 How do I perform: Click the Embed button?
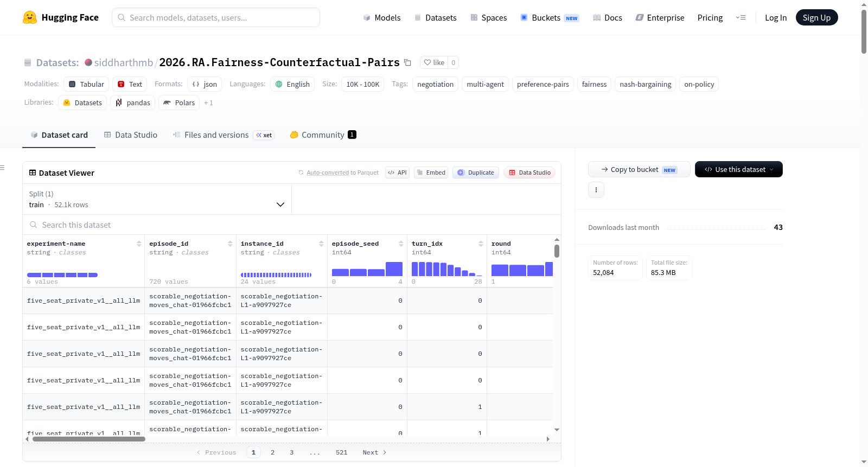click(431, 172)
